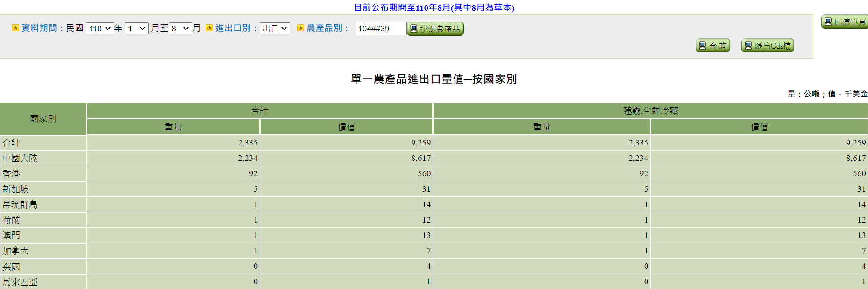
Task: Click the 國家別 column header
Action: pyautogui.click(x=43, y=119)
